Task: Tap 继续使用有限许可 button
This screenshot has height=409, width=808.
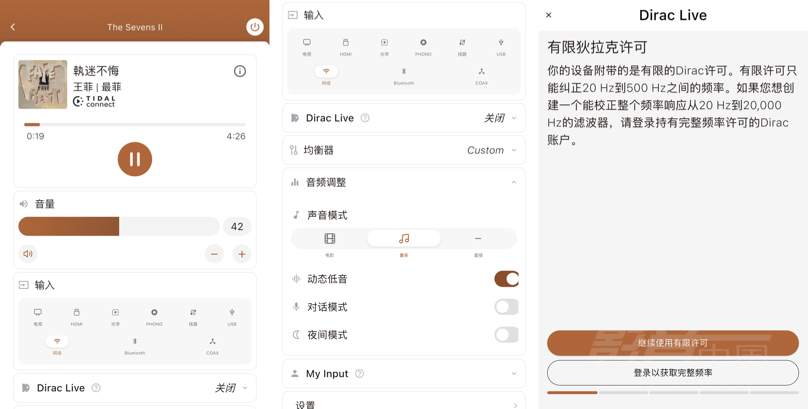Action: [x=673, y=343]
